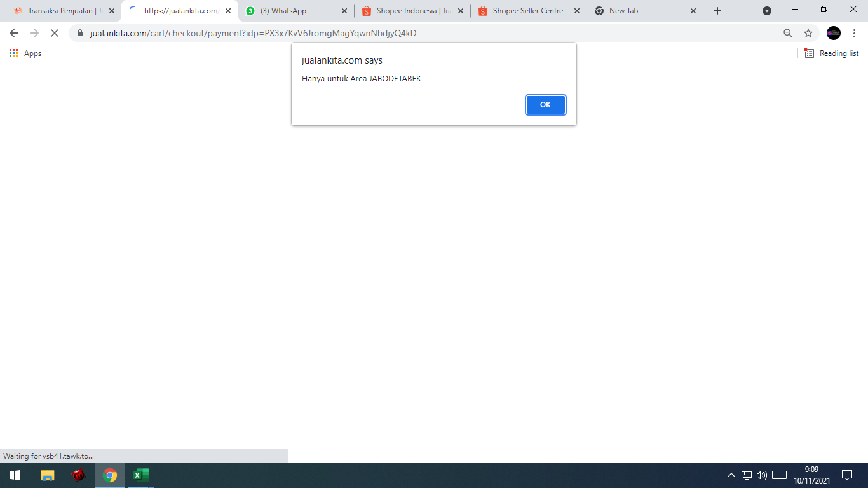The width and height of the screenshot is (868, 488).
Task: Open the Windows Start menu
Action: 15,475
